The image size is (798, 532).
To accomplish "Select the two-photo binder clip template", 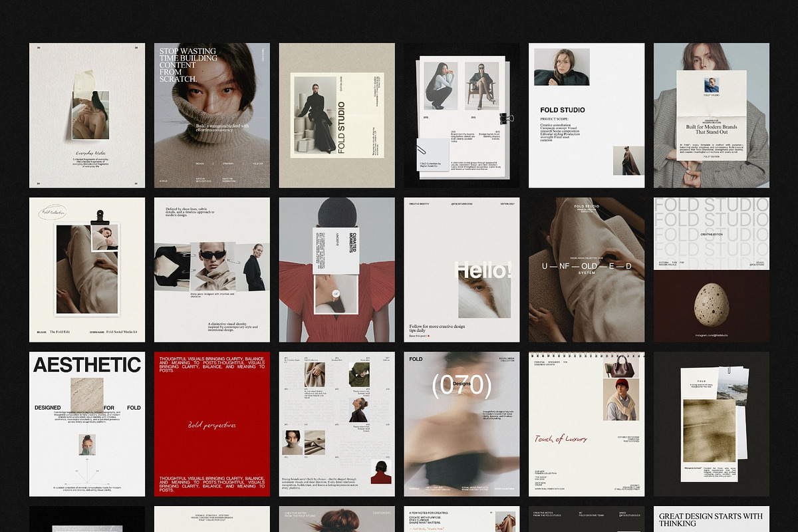I will pos(462,115).
